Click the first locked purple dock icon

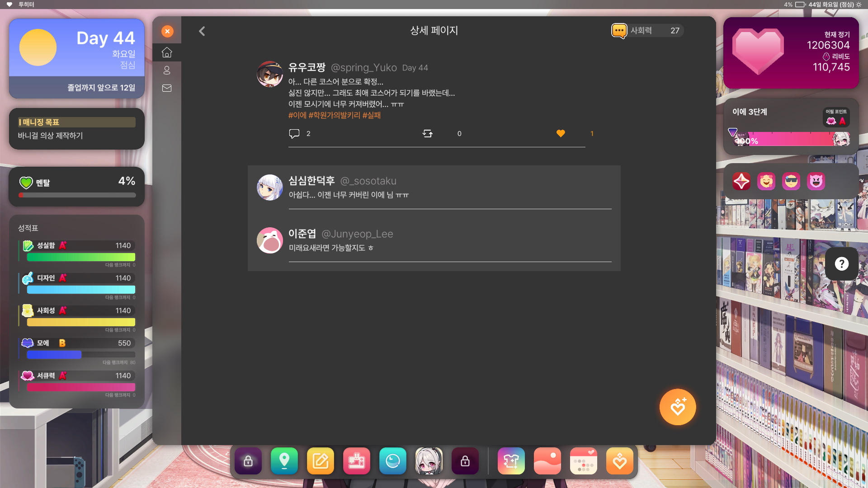tap(248, 461)
